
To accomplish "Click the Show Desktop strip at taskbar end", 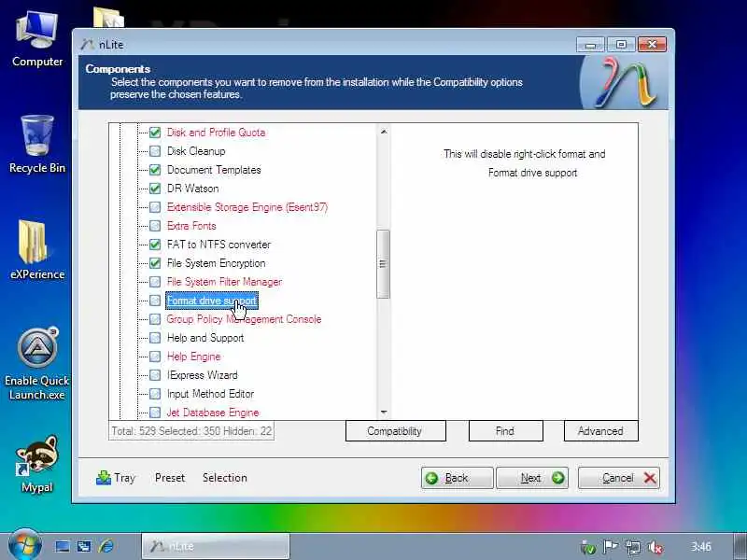I will point(740,546).
